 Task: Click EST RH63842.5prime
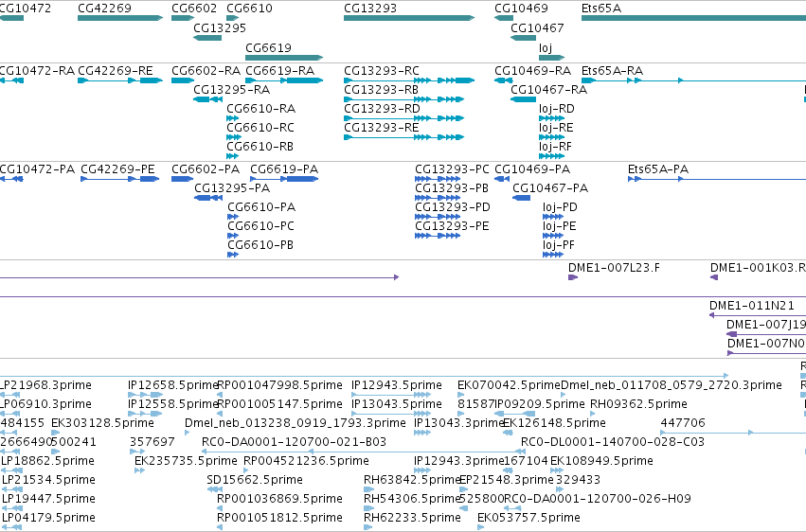[412, 480]
